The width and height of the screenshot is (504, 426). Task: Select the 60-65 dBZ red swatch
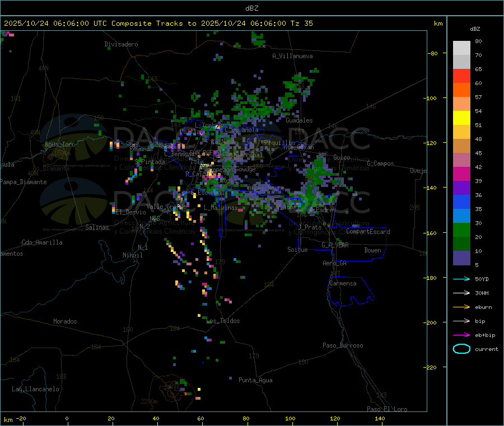pyautogui.click(x=461, y=76)
